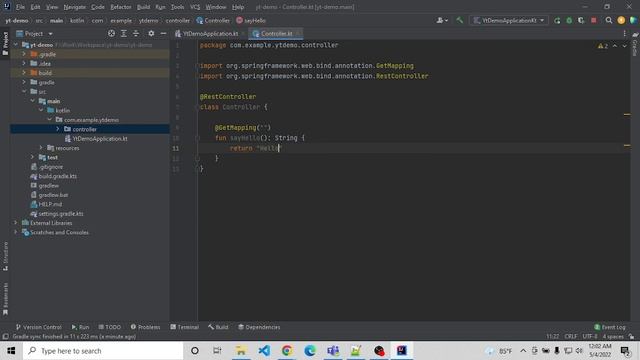
Task: Open the Structure sidebar tool button
Action: pyautogui.click(x=5, y=256)
